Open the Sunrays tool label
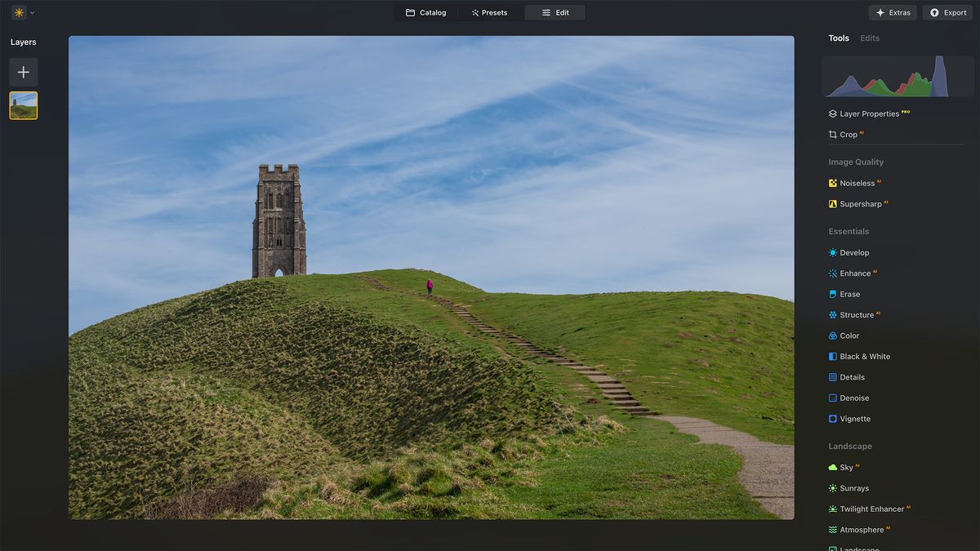The image size is (980, 551). coord(854,488)
